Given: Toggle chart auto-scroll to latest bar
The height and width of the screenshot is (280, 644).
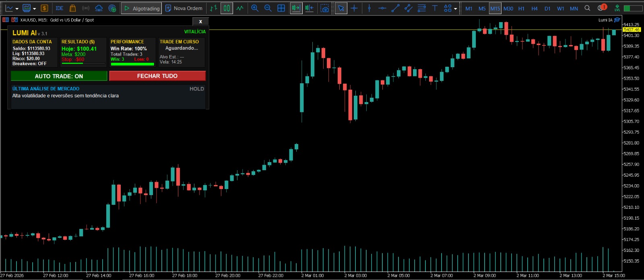Looking at the screenshot, I should 296,8.
